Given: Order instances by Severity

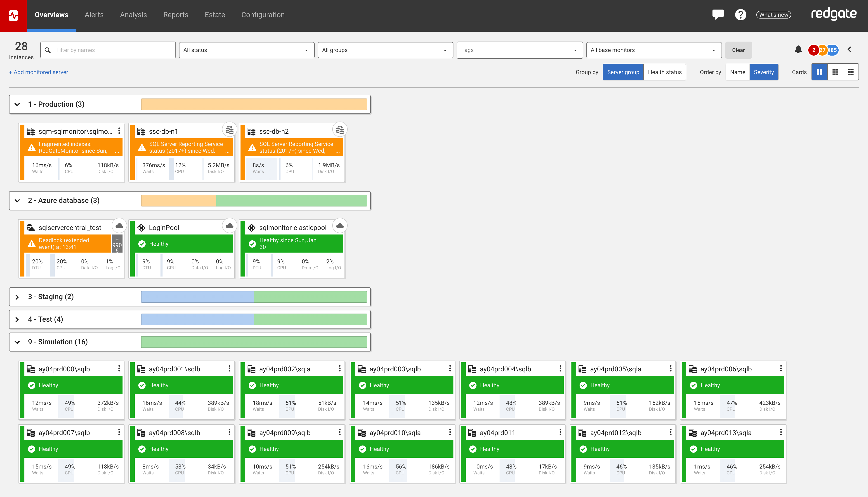Looking at the screenshot, I should (x=764, y=72).
